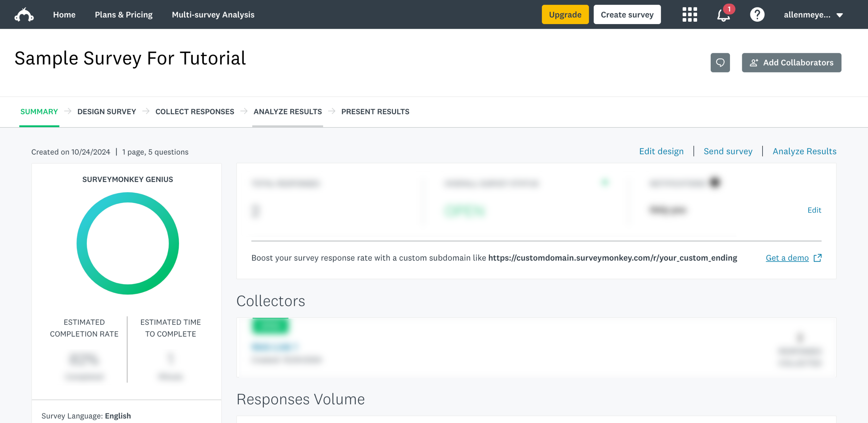Click the SurveyMonkey logo icon
Viewport: 868px width, 423px height.
click(x=24, y=15)
